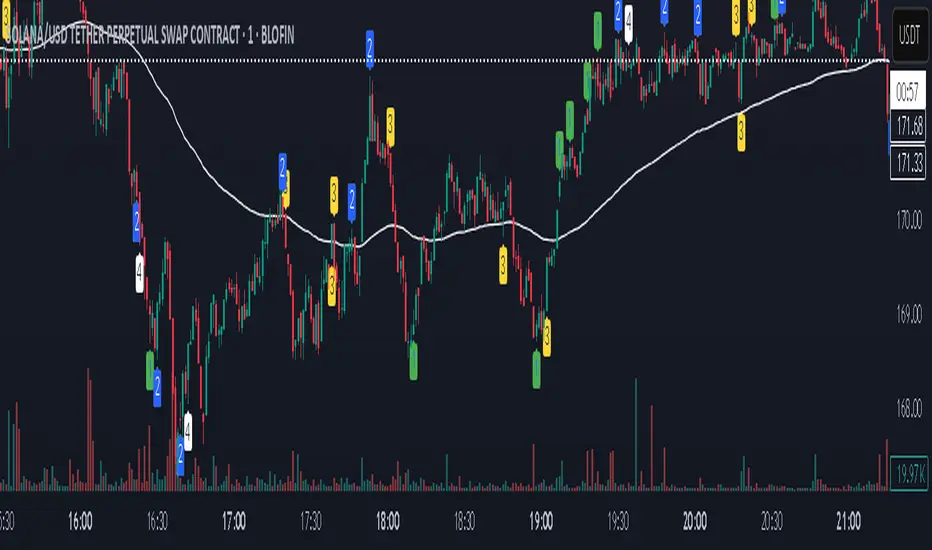Click the tallest teal volume bar after 19:30
The height and width of the screenshot is (550, 932).
click(636, 433)
